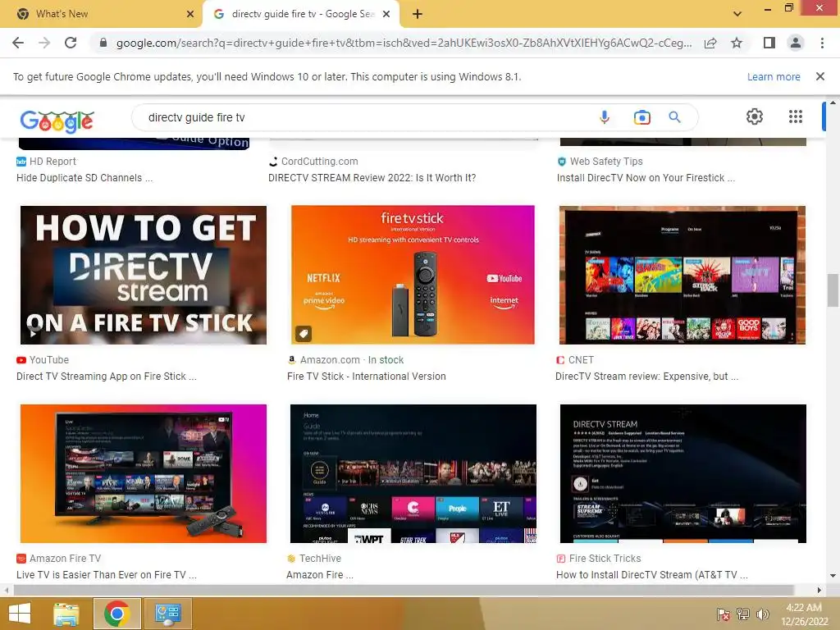Click the Chrome taskbar icon
Image resolution: width=840 pixels, height=630 pixels.
pos(116,614)
